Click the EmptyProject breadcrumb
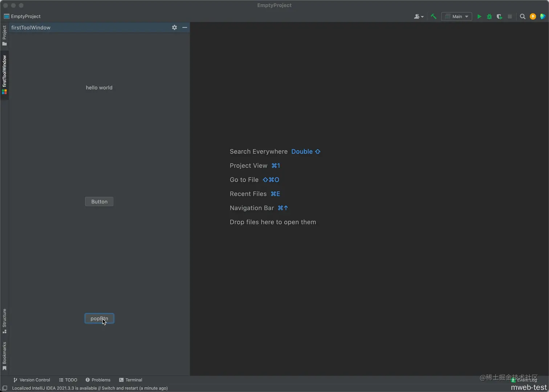This screenshot has height=392, width=549. (x=22, y=16)
